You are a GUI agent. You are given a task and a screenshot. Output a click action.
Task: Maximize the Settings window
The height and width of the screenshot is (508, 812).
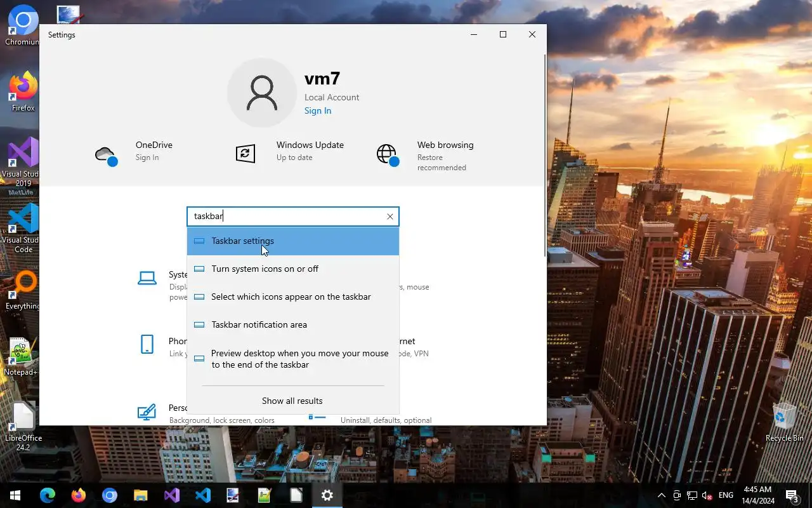tap(503, 35)
